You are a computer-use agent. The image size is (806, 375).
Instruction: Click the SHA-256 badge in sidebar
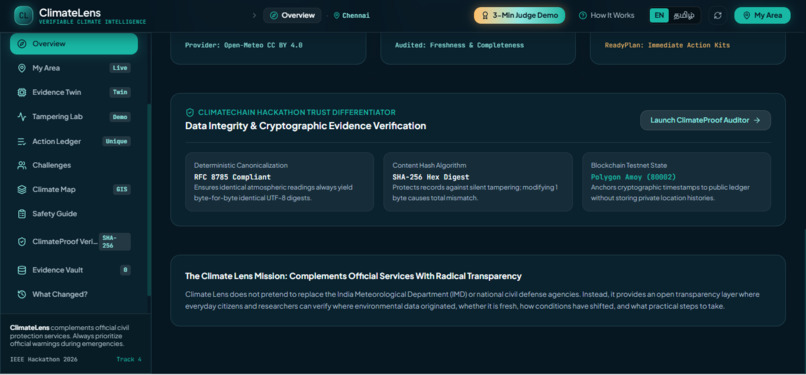pos(115,241)
